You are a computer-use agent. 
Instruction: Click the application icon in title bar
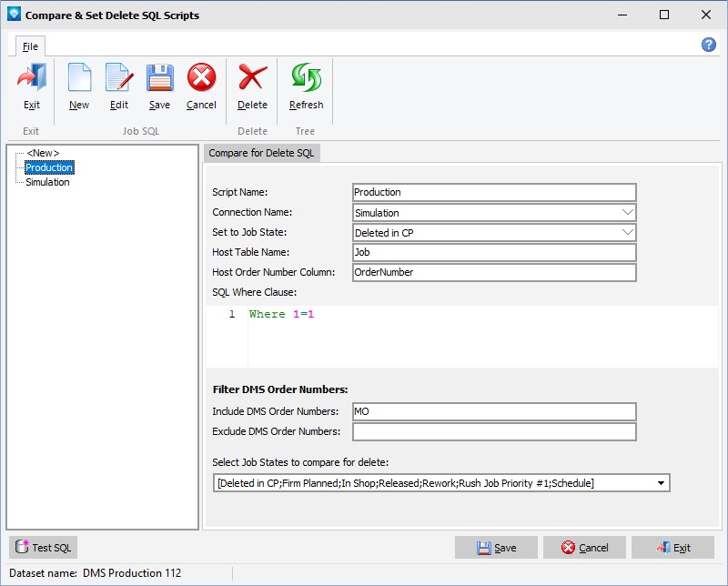pos(14,15)
